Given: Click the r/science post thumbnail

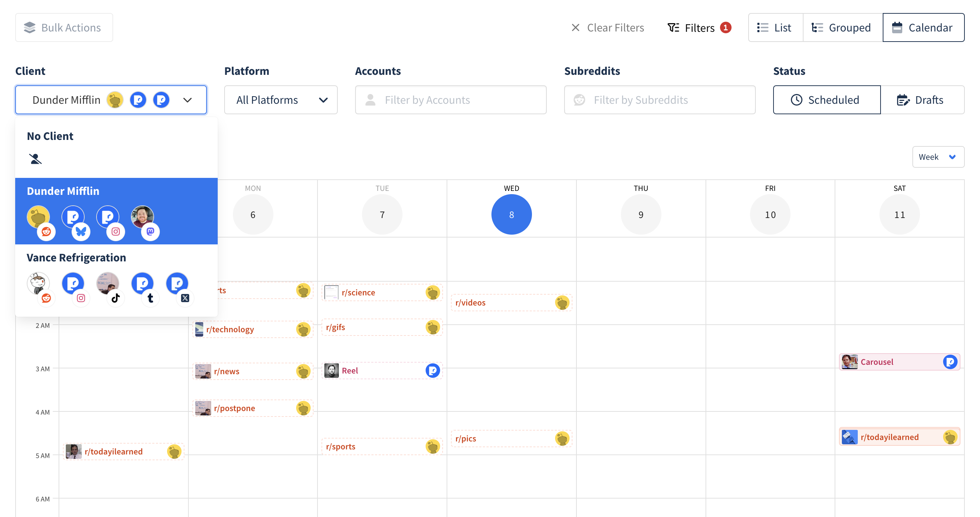Looking at the screenshot, I should click(x=331, y=292).
